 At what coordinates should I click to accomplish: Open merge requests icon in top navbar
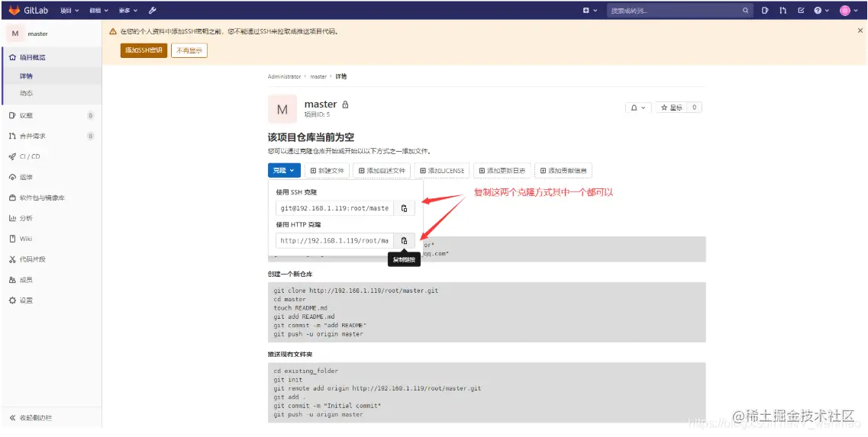coord(782,11)
